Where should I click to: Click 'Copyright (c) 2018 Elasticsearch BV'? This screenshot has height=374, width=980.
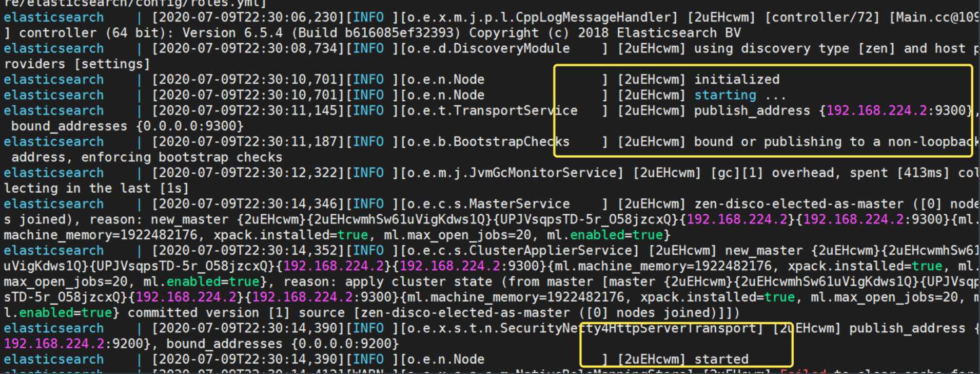click(x=605, y=33)
